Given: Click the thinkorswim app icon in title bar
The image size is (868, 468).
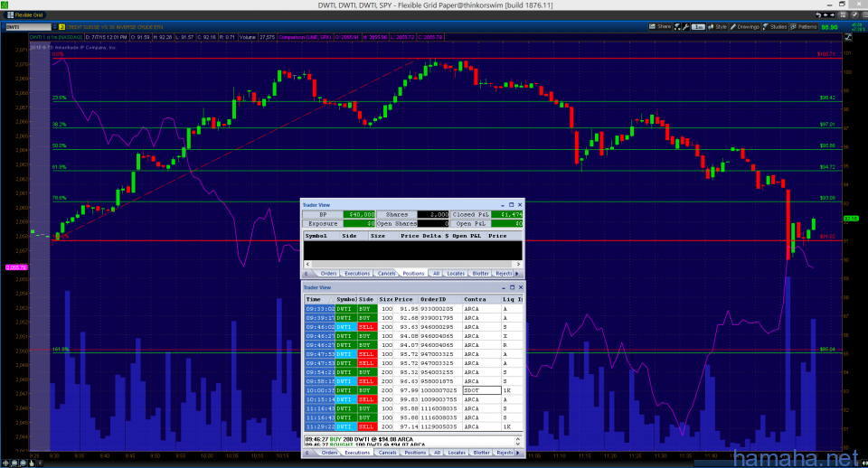Looking at the screenshot, I should 5,5.
